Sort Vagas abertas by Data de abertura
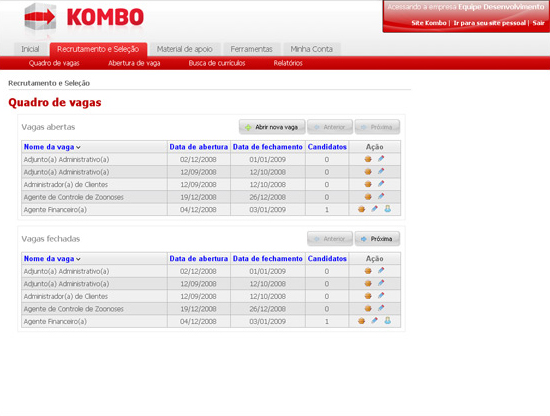 pyautogui.click(x=199, y=147)
